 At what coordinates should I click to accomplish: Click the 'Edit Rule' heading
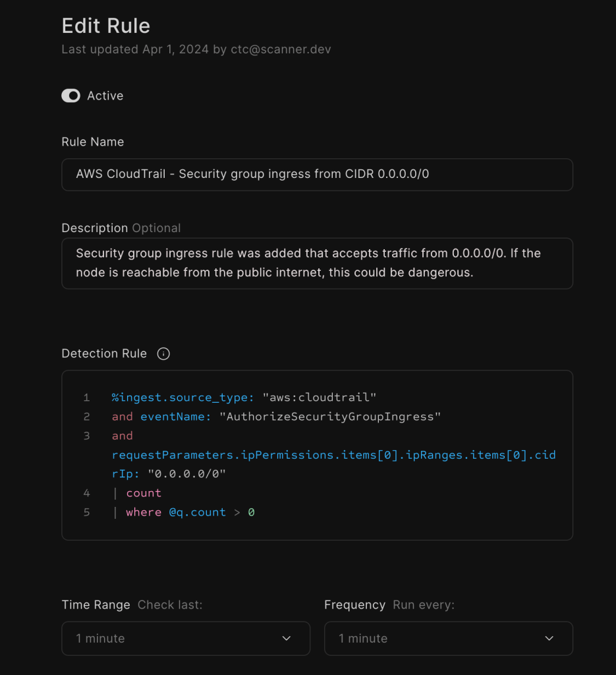tap(106, 26)
